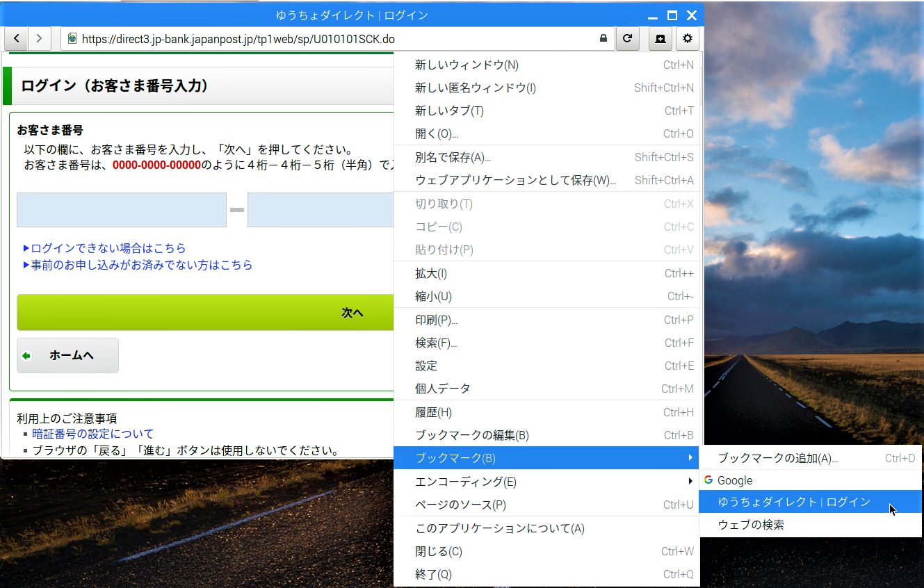
Task: Select ブックマークの編集(B) entry
Action: point(546,436)
